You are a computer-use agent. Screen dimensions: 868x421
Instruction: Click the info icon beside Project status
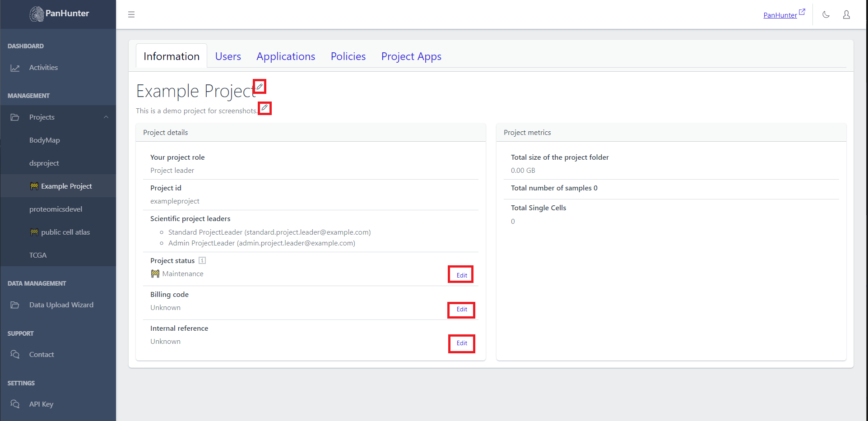(202, 260)
